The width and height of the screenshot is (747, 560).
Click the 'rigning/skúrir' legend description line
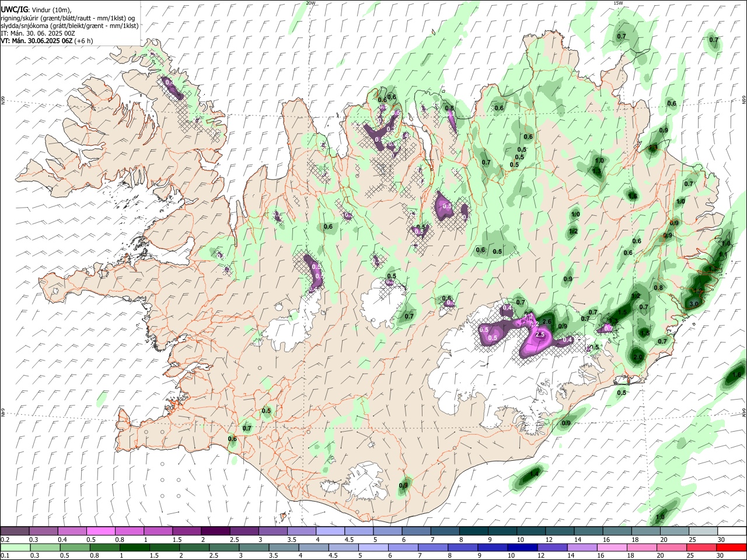click(x=68, y=18)
